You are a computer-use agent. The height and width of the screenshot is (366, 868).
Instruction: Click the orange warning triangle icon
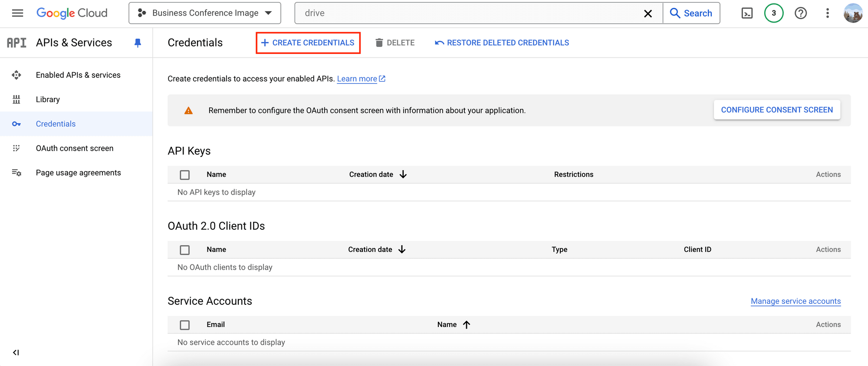[188, 110]
